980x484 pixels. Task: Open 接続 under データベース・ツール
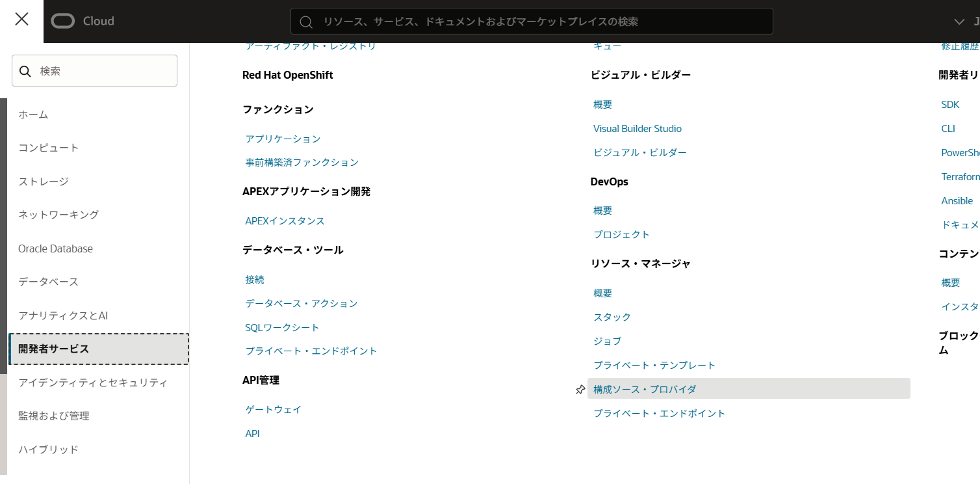pyautogui.click(x=255, y=280)
